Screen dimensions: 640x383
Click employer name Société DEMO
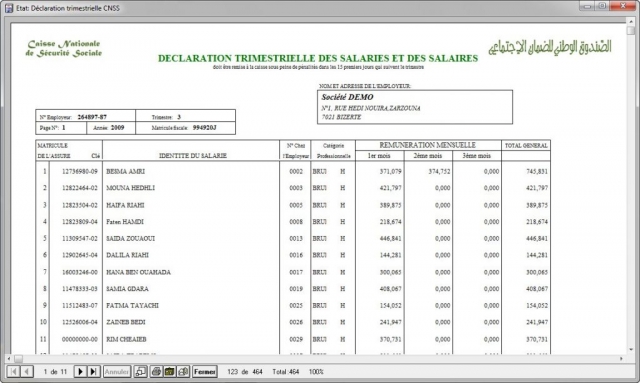[347, 97]
